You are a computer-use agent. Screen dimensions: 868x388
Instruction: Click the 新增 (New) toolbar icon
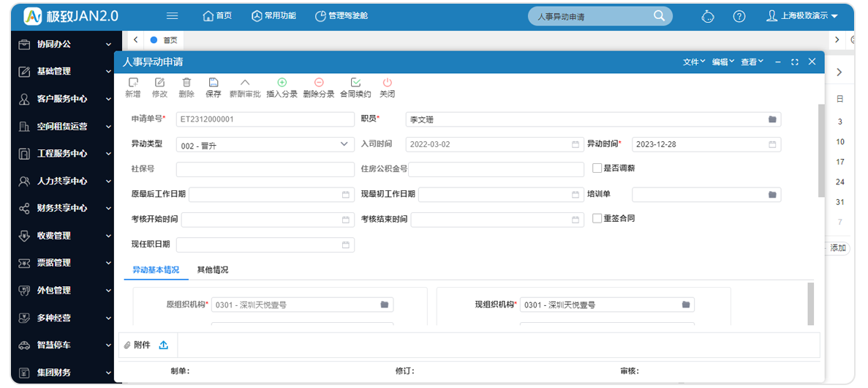click(x=132, y=83)
